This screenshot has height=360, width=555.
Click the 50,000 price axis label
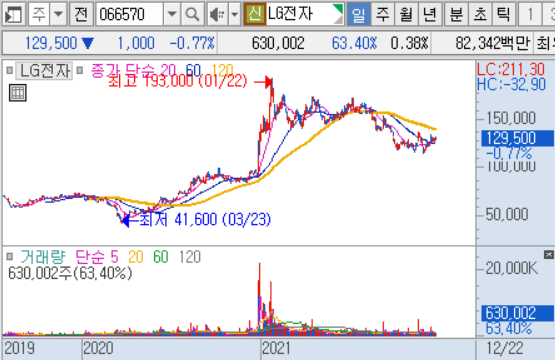pyautogui.click(x=507, y=214)
